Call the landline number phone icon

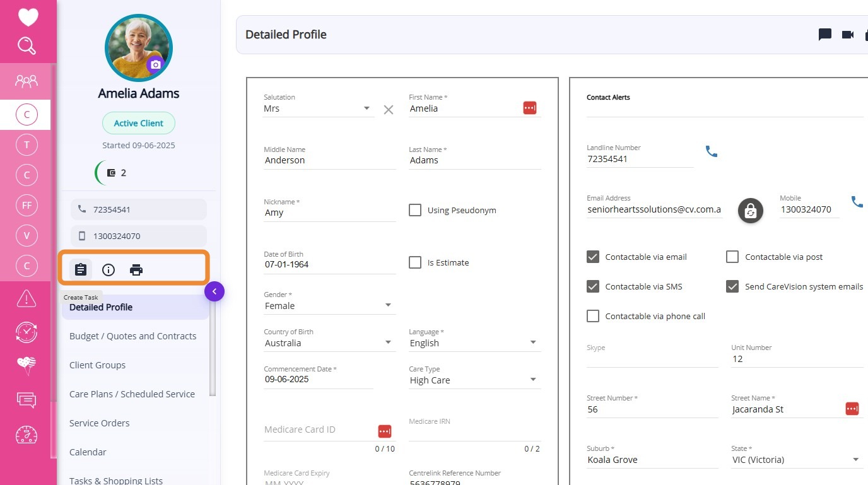click(712, 151)
